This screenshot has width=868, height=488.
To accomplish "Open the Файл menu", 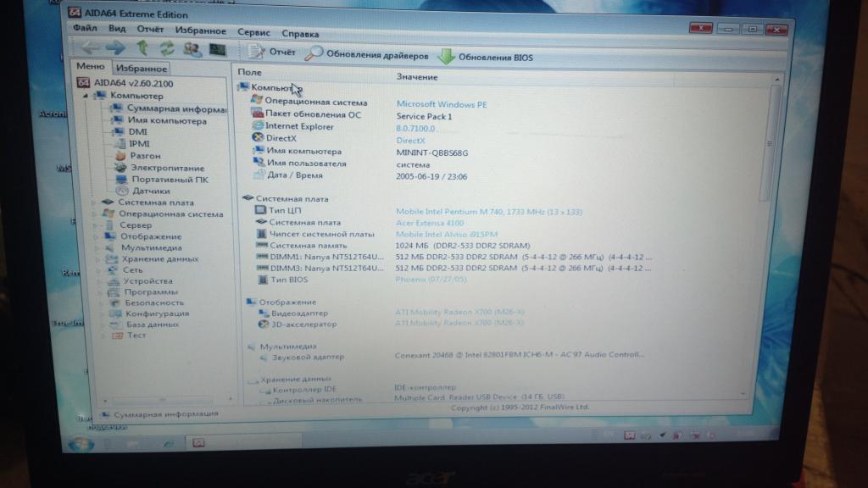I will tap(85, 28).
